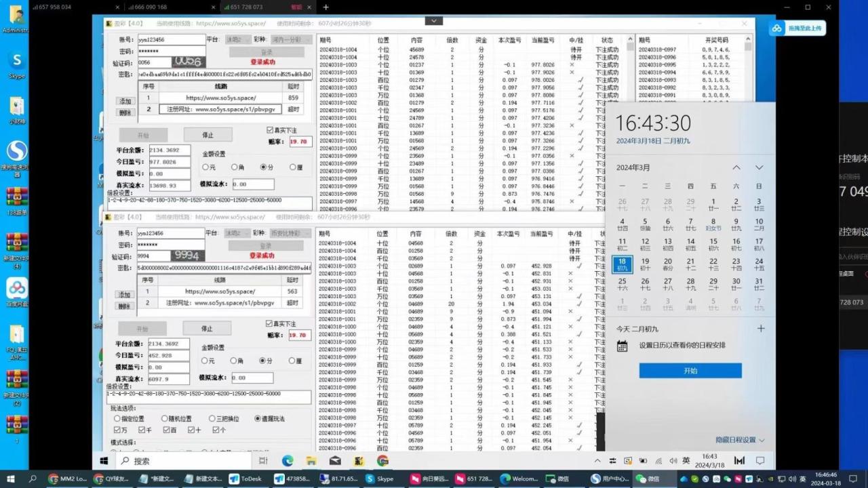Click the Edge browser icon in inner taskbar
868x488 pixels.
(x=288, y=461)
